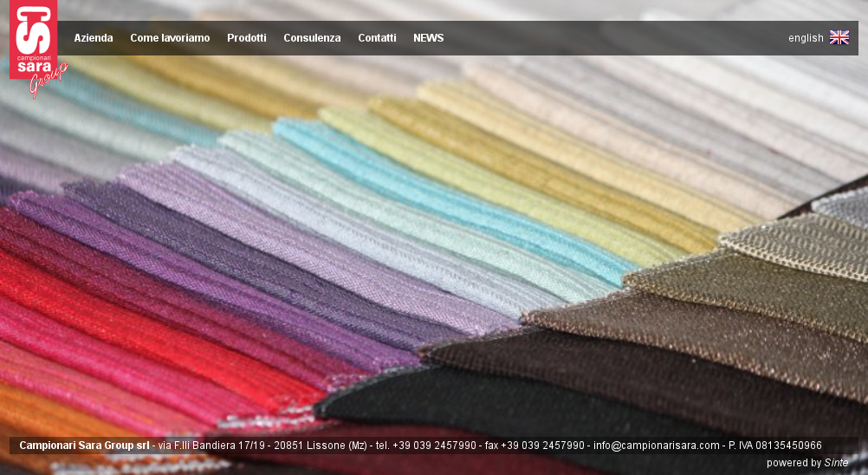868x475 pixels.
Task: Click the via F.lli Bandiera 17/19 address
Action: [x=211, y=446]
